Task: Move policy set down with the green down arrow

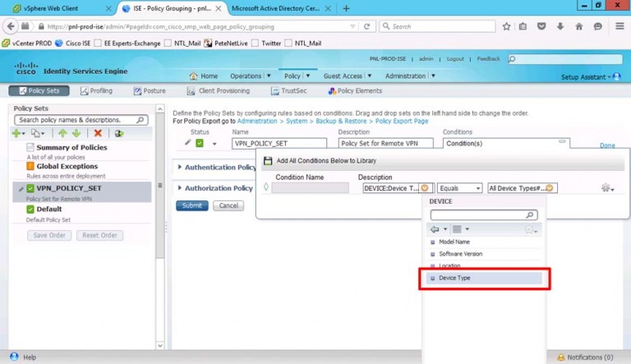Action: pos(76,133)
